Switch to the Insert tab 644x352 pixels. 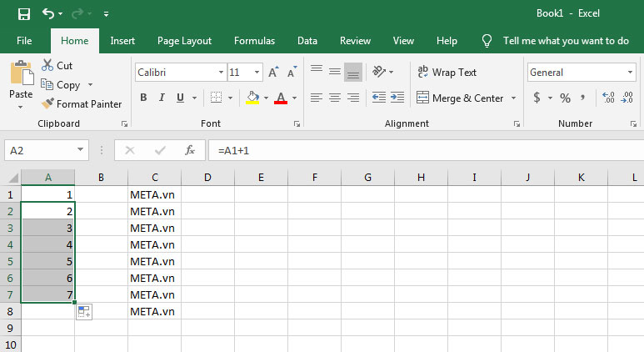122,41
